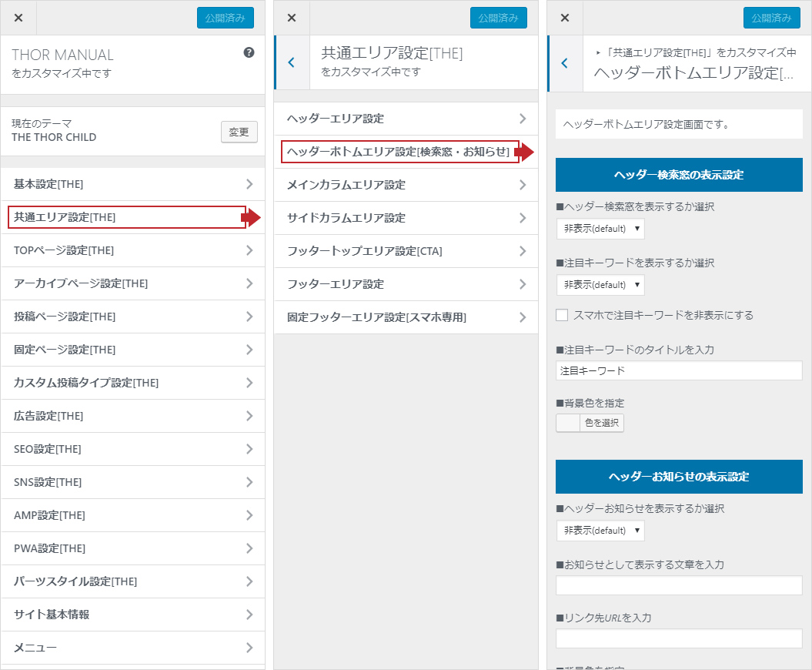
Task: Click back arrow in ヘッダーボトムエリア設定 panel
Action: click(x=565, y=63)
